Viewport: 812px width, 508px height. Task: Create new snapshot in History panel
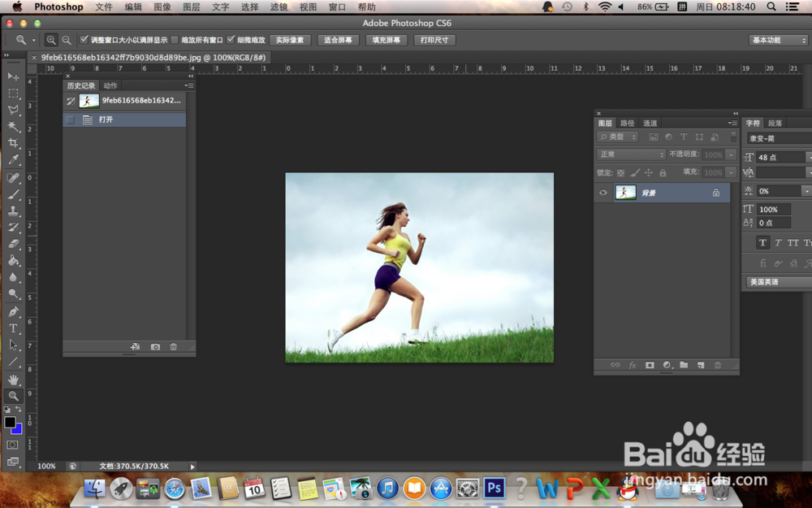tap(155, 347)
